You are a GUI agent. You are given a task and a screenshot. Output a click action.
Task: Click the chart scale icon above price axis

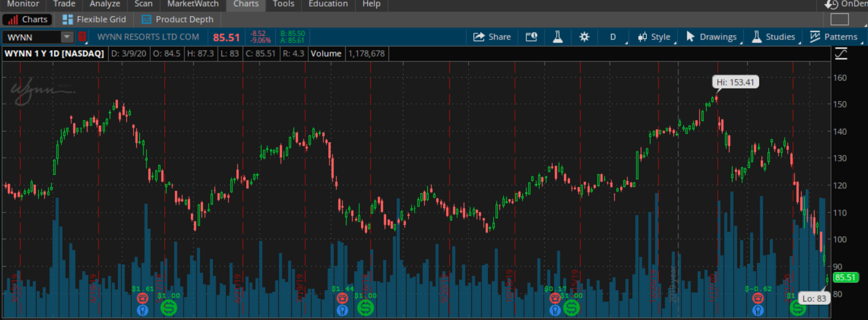pos(841,54)
